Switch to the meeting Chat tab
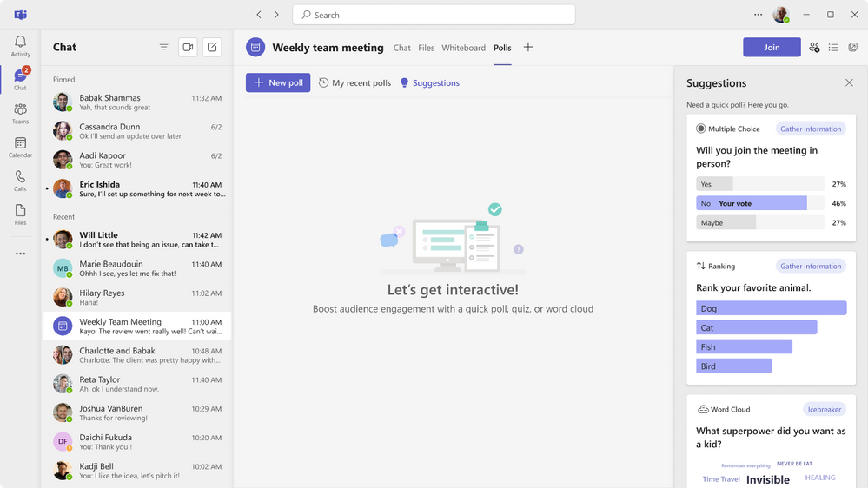 coord(402,48)
